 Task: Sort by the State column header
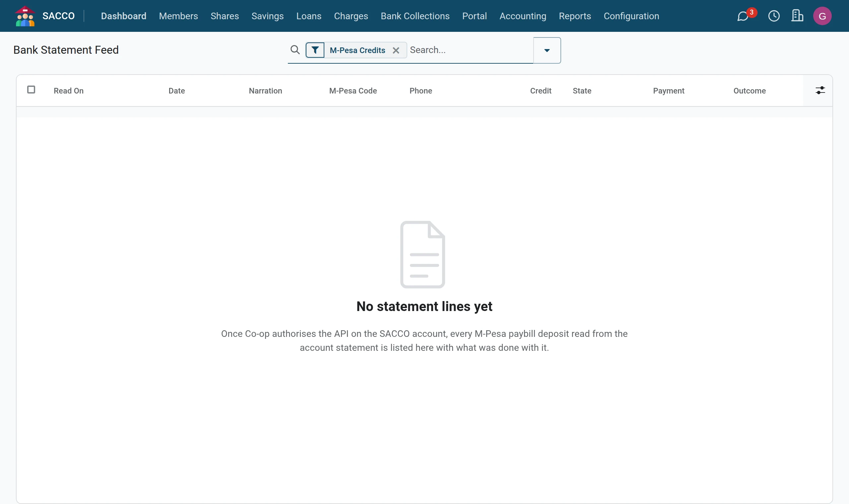pos(582,91)
